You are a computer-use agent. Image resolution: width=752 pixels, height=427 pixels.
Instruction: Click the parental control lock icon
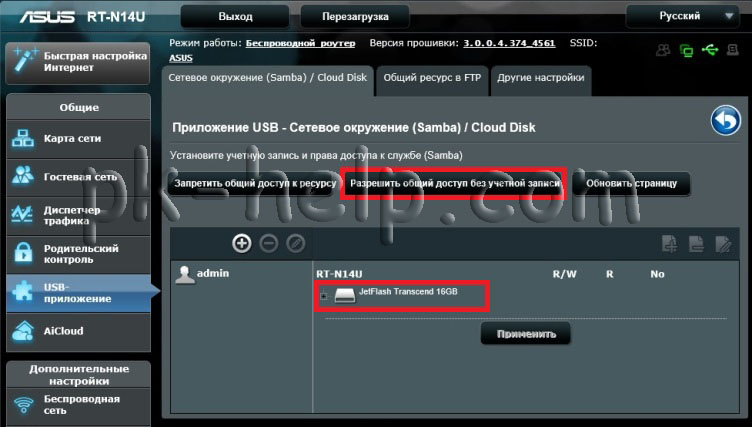point(23,253)
